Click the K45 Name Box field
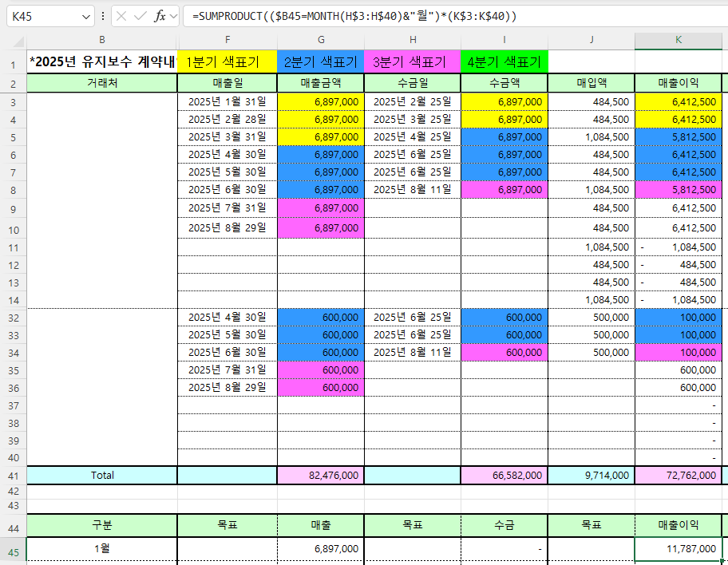Image resolution: width=728 pixels, height=565 pixels. coord(50,16)
